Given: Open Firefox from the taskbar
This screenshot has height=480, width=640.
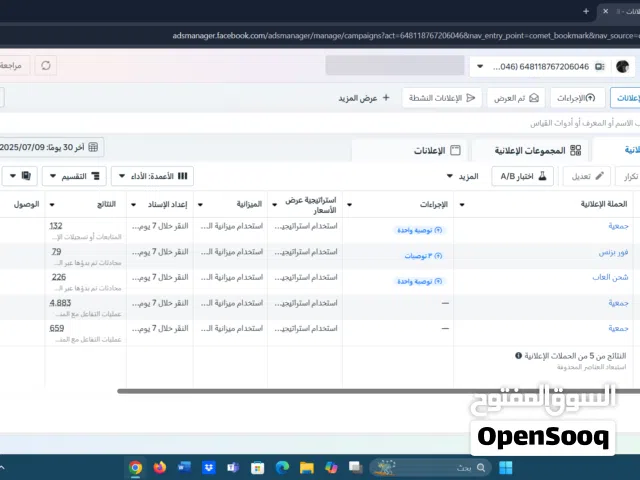Looking at the screenshot, I should coord(160,467).
